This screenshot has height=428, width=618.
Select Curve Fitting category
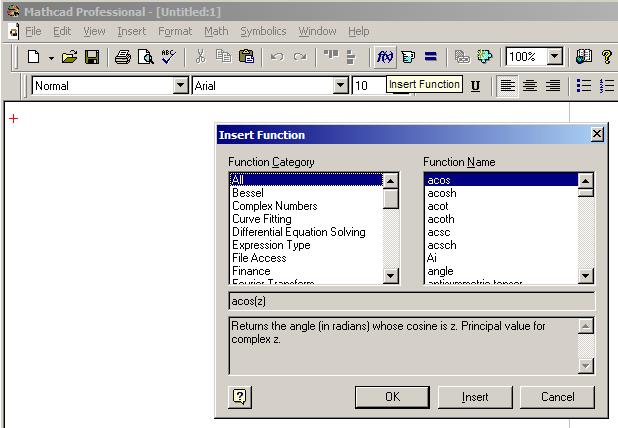coord(306,219)
